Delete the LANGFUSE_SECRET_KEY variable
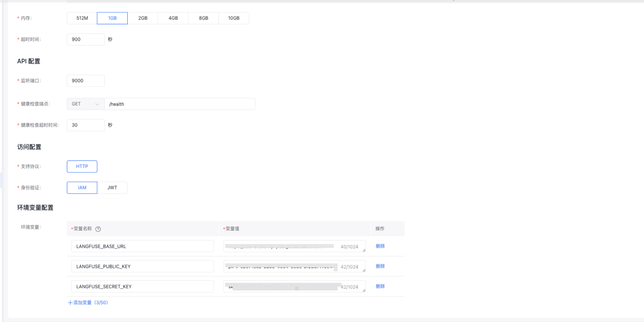Image resolution: width=644 pixels, height=322 pixels. click(x=380, y=286)
